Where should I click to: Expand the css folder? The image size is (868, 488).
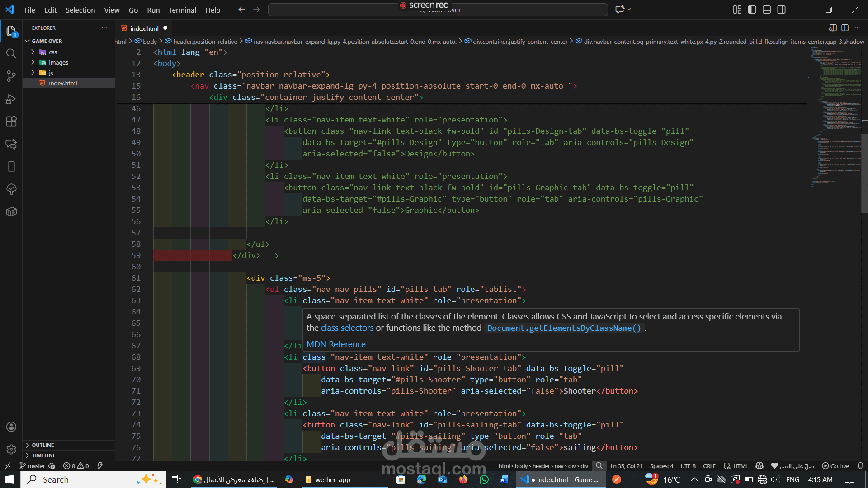(53, 52)
